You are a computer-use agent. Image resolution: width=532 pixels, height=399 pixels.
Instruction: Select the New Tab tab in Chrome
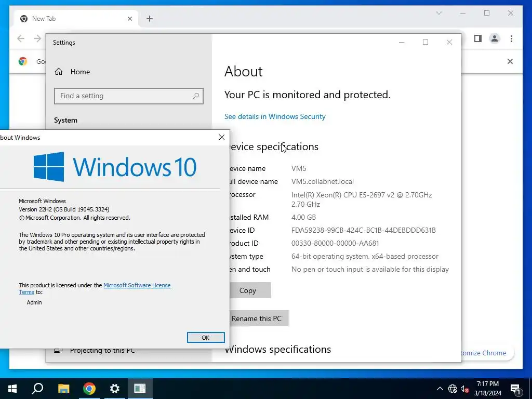pos(76,19)
